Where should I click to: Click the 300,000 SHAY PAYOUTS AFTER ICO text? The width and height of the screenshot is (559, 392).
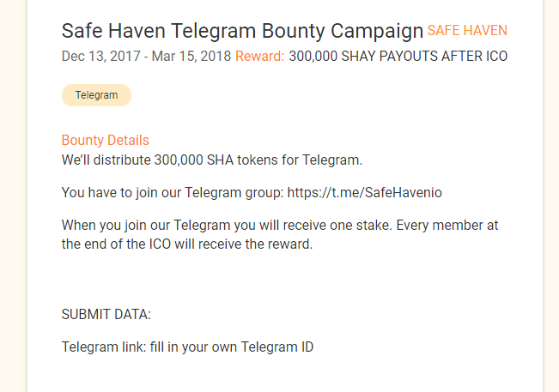pos(398,57)
